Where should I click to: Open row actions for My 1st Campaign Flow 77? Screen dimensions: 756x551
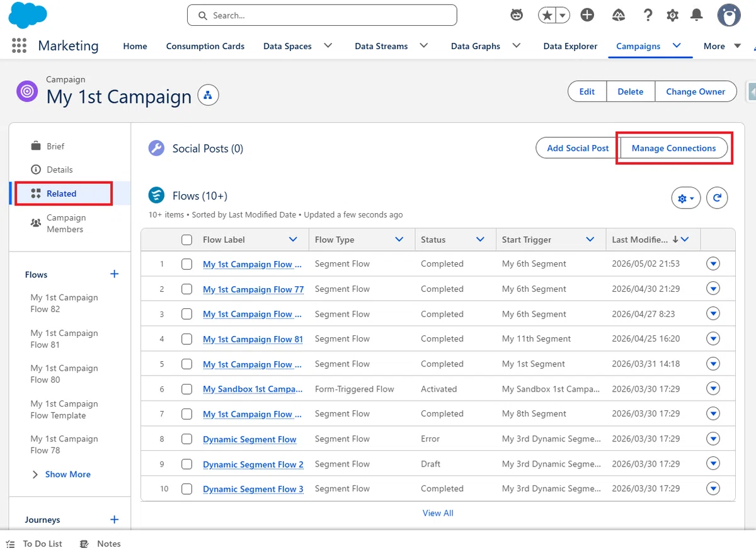(713, 289)
